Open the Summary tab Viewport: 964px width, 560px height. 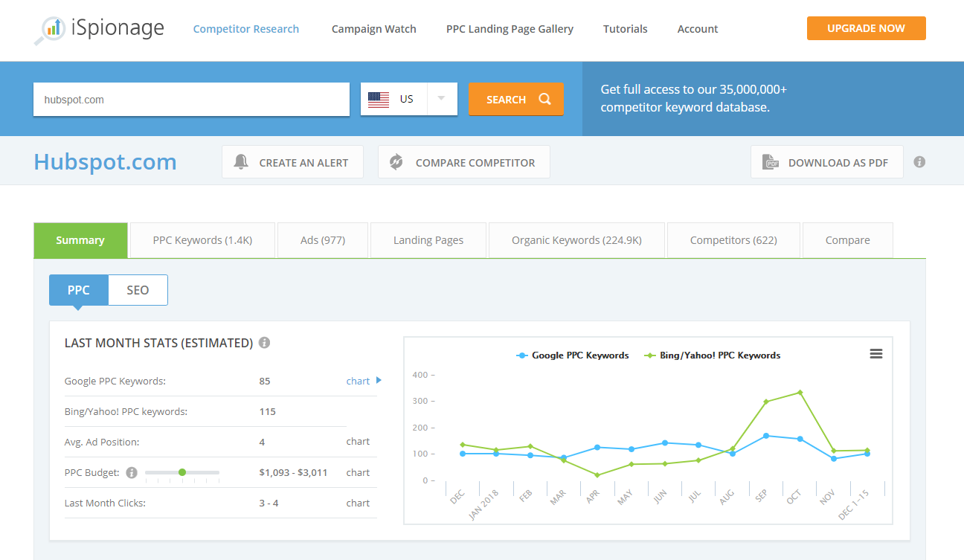(x=80, y=240)
